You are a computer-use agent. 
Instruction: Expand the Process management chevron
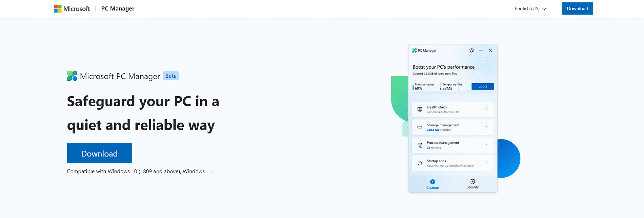tap(487, 145)
